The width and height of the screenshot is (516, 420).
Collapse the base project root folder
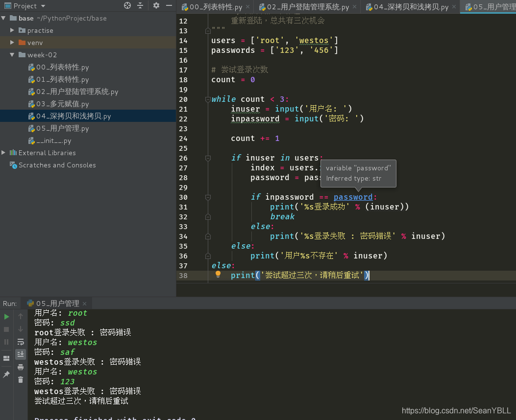click(x=3, y=18)
